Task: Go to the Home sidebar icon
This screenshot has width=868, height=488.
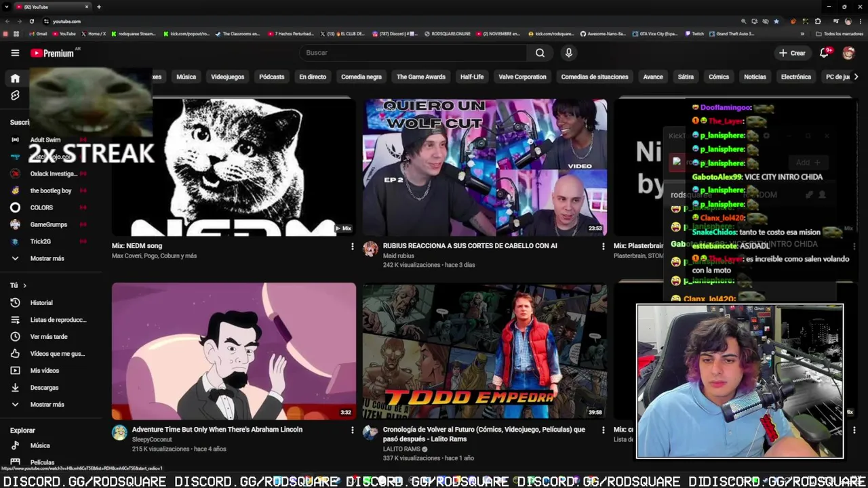Action: point(15,79)
